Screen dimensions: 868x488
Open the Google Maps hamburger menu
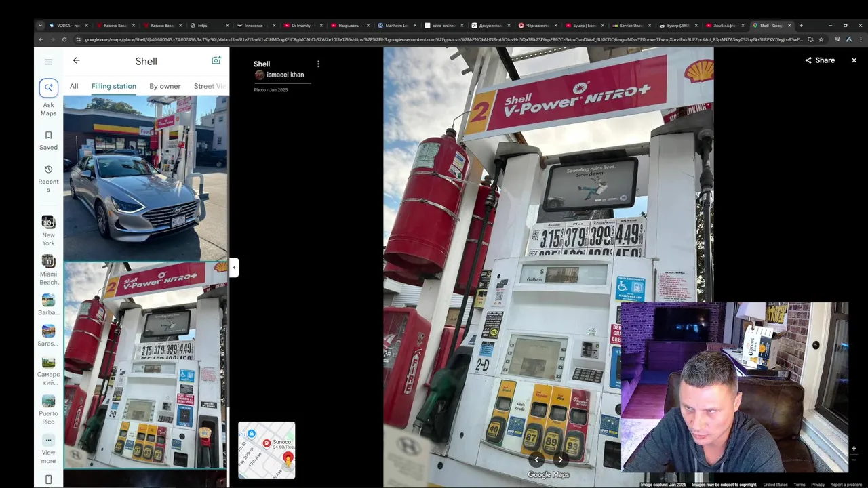[x=48, y=62]
